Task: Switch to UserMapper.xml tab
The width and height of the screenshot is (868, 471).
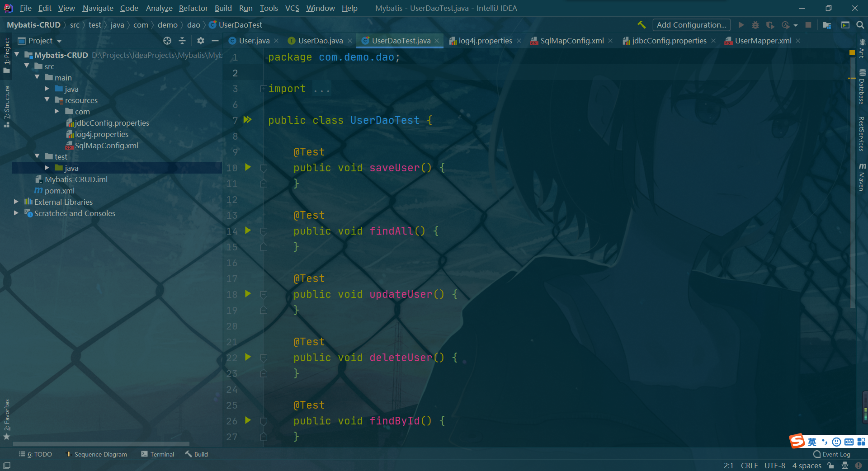Action: click(x=763, y=41)
